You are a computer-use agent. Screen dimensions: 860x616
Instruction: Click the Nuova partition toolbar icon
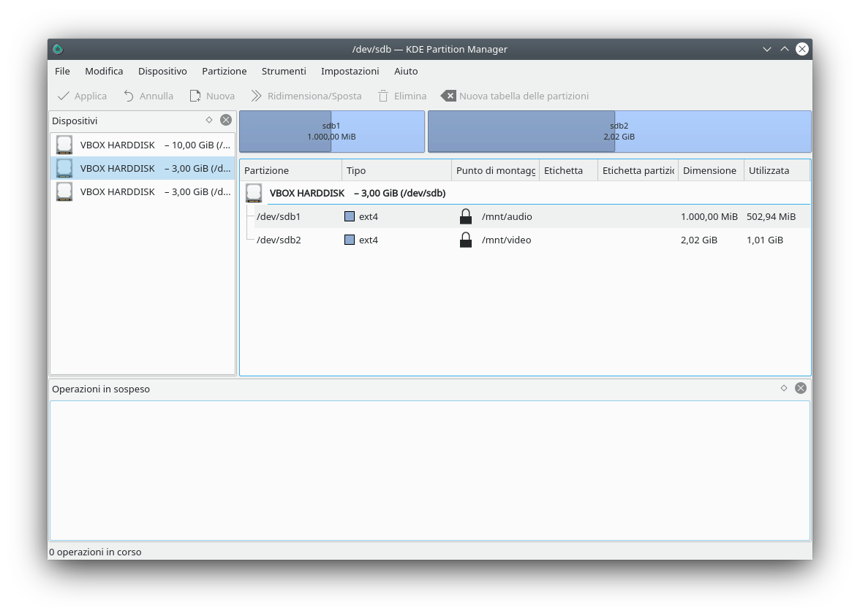(195, 96)
